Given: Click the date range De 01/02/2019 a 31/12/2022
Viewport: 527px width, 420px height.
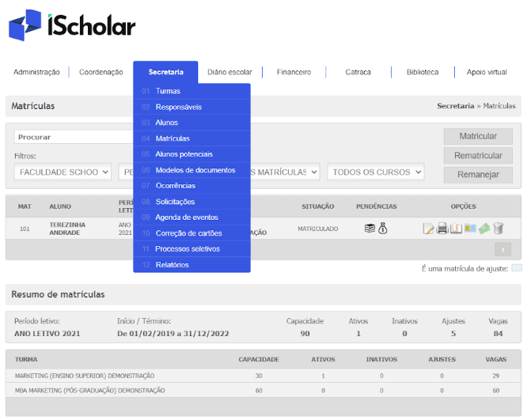Looking at the screenshot, I should click(173, 334).
